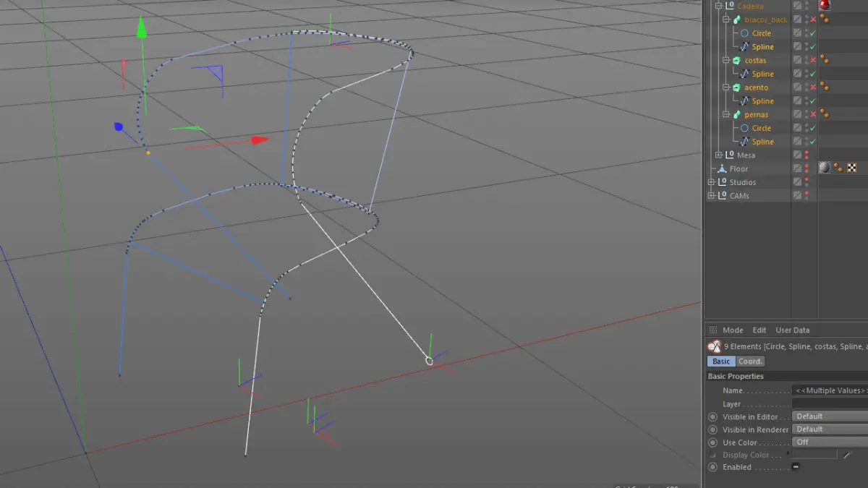Click the large red X-axis arrow handle
Image resolution: width=868 pixels, height=488 pixels.
coord(260,140)
